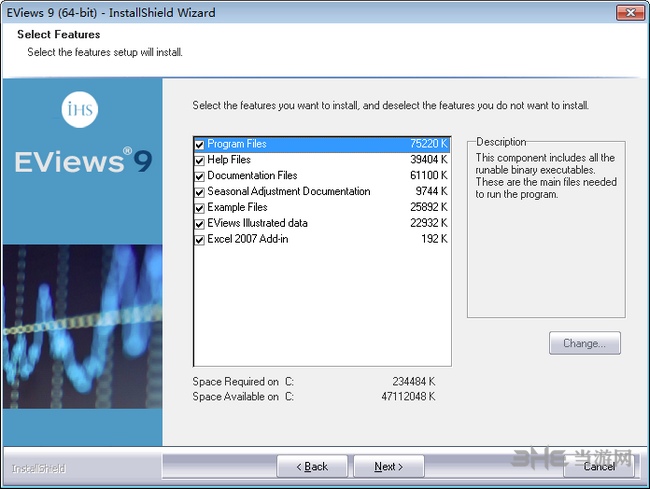This screenshot has height=489, width=650.
Task: Disable the Excel 2007 Add-in checkbox
Action: pos(200,240)
